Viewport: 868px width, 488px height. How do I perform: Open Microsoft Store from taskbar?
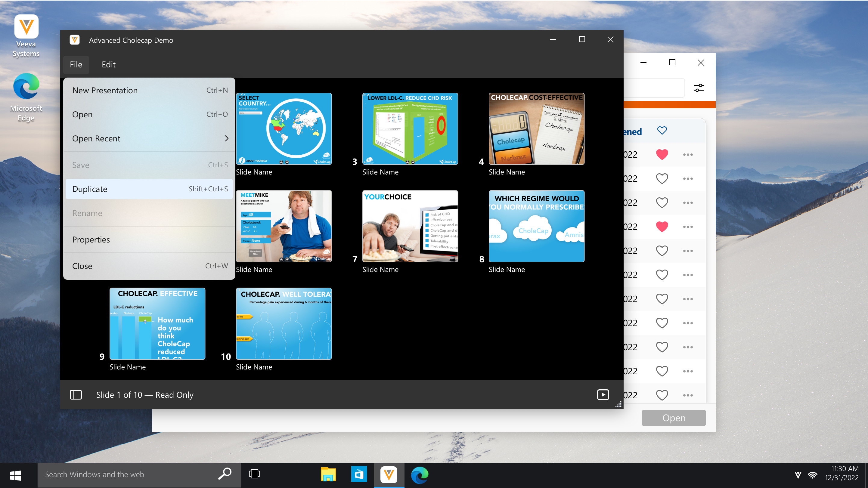(358, 474)
